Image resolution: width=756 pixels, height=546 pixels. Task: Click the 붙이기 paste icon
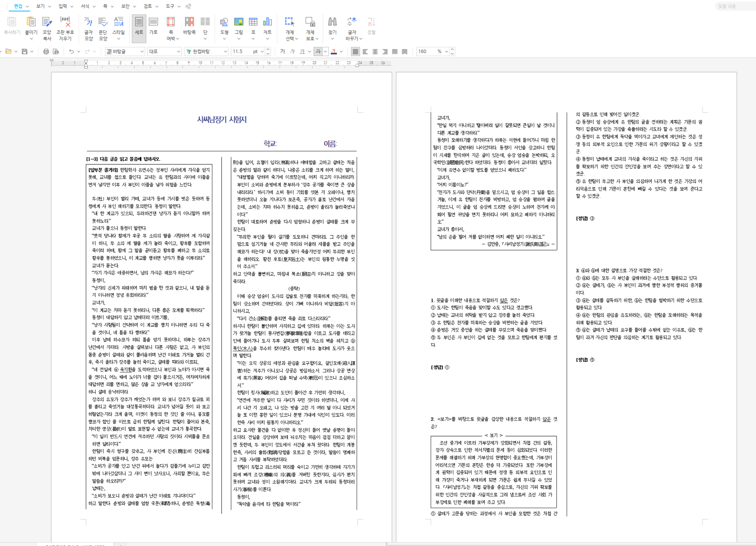point(31,22)
